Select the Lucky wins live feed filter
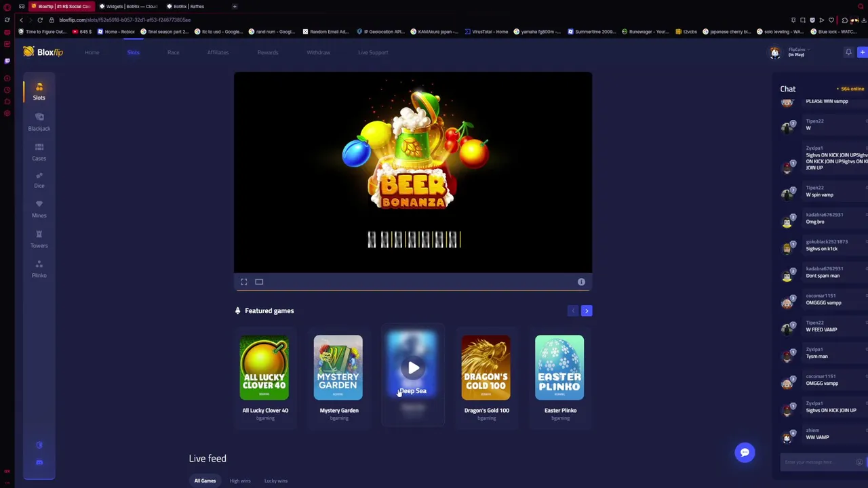The image size is (868, 488). click(x=276, y=481)
